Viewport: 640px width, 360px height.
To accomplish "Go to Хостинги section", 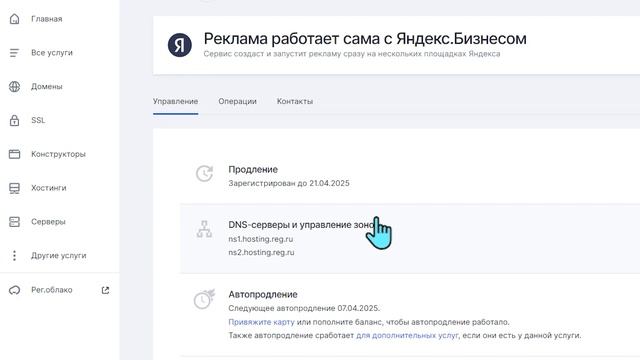I will click(x=49, y=188).
